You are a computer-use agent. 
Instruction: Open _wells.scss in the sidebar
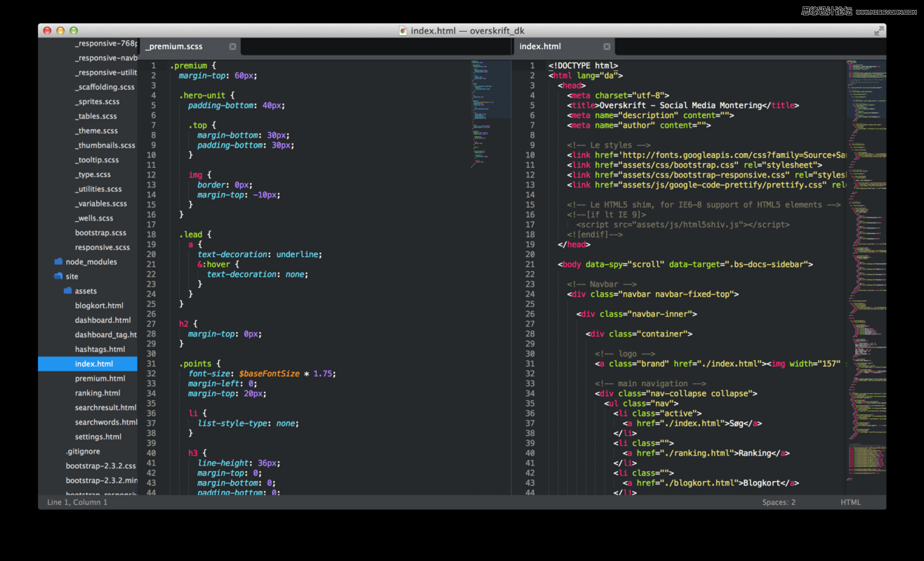point(95,218)
